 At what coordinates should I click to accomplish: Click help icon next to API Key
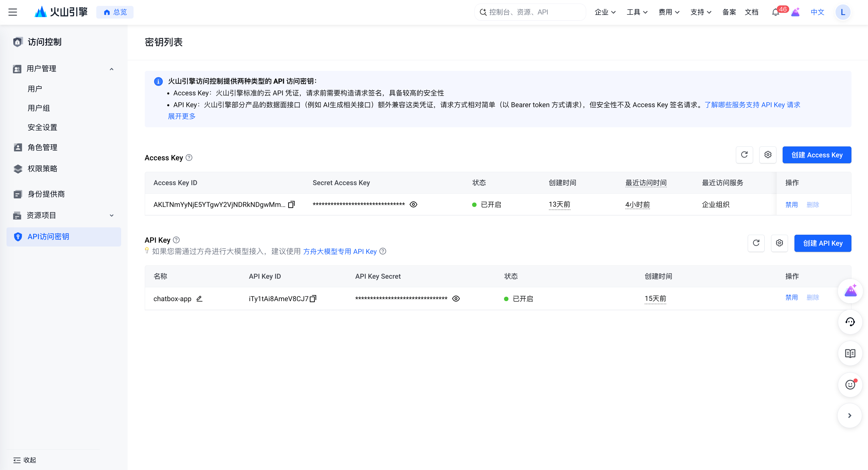point(176,240)
